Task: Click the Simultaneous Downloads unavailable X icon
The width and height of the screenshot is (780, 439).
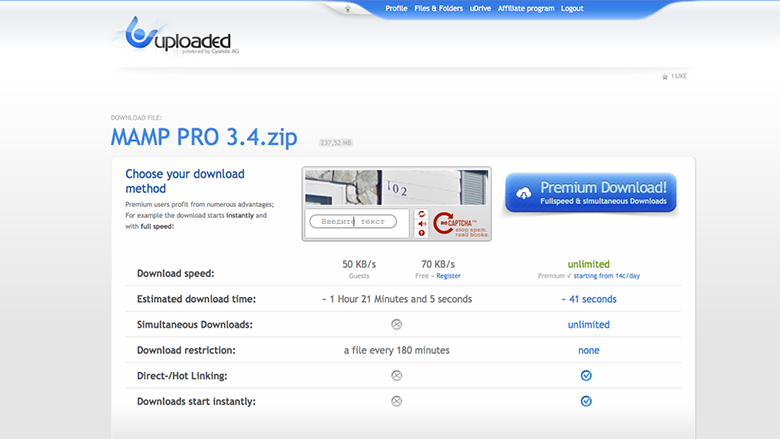Action: click(396, 324)
